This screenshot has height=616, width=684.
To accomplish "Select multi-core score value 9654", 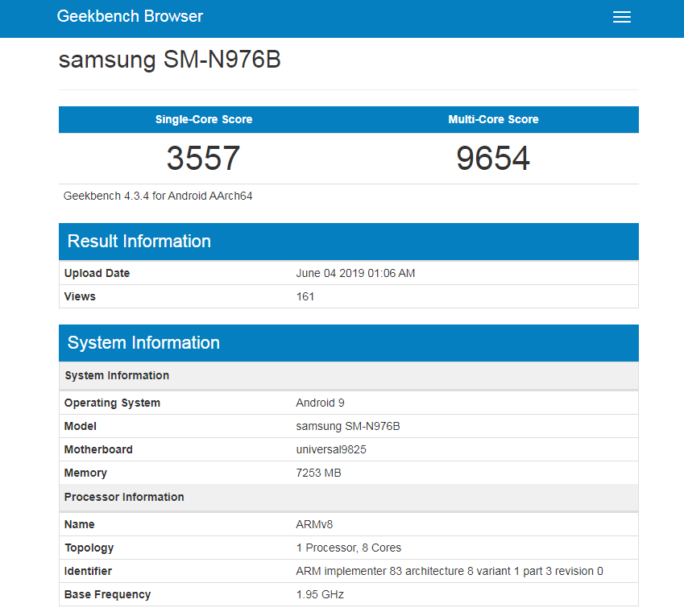I will tap(493, 158).
